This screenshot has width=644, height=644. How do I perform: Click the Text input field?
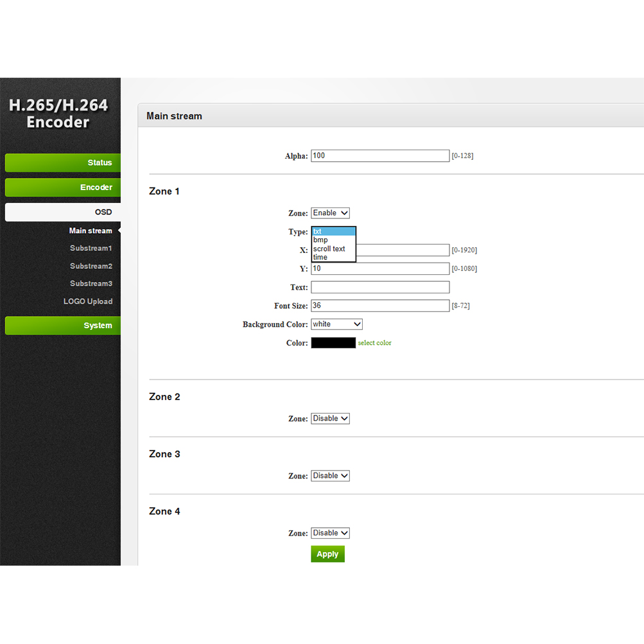click(380, 287)
